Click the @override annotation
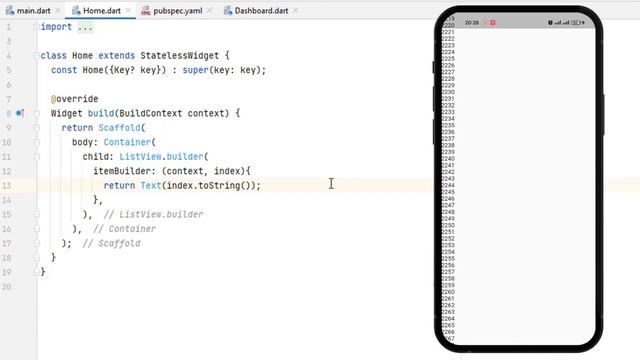Image resolution: width=640 pixels, height=360 pixels. 74,99
